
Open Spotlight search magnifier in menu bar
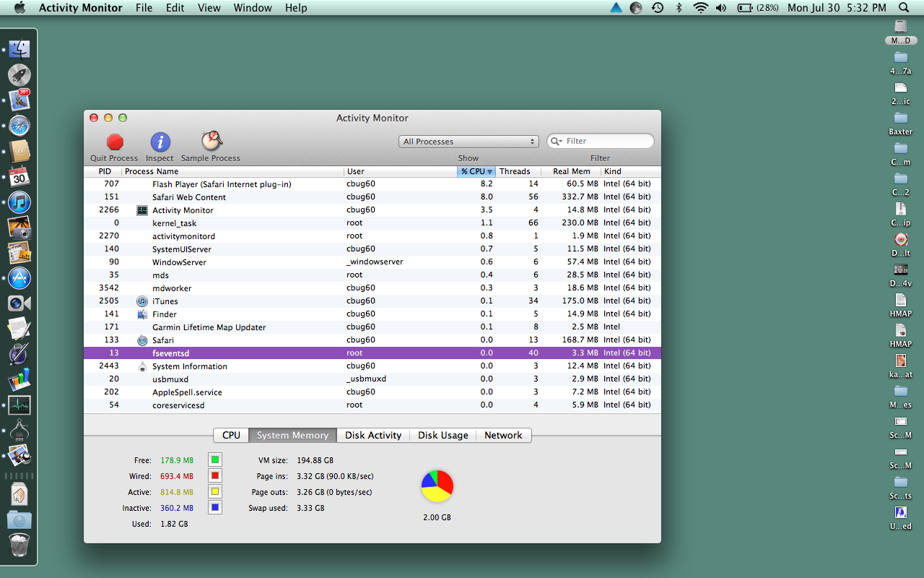[904, 8]
